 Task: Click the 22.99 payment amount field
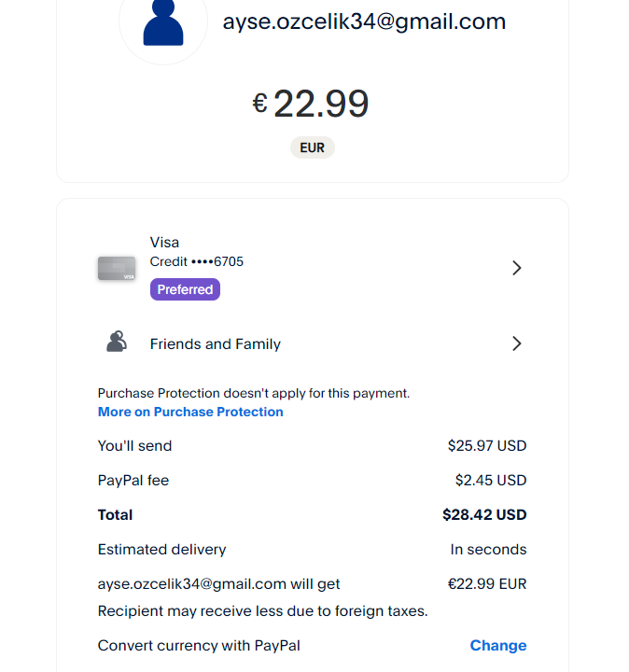[321, 104]
